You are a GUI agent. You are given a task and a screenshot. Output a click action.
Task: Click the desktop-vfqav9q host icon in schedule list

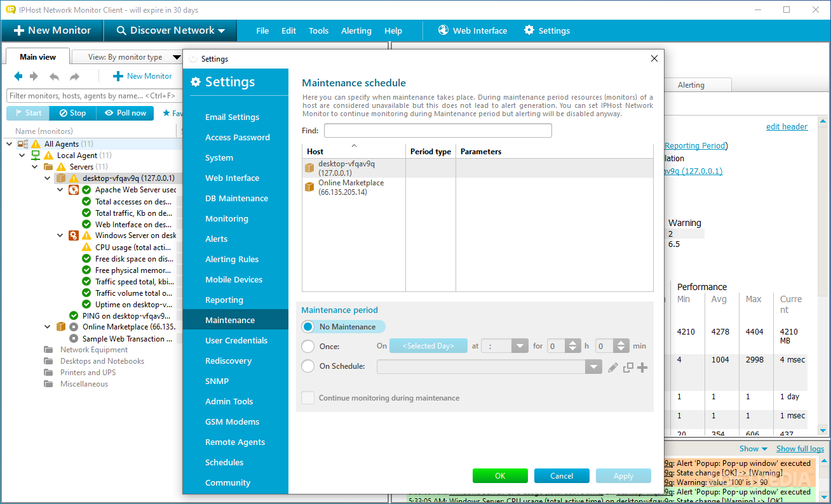point(309,168)
